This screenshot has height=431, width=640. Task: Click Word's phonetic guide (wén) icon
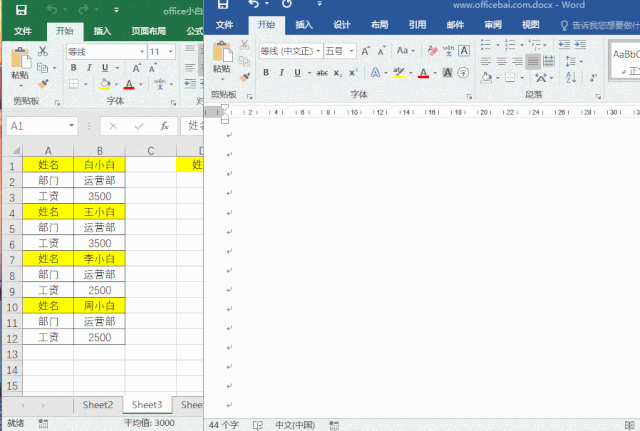[x=448, y=51]
